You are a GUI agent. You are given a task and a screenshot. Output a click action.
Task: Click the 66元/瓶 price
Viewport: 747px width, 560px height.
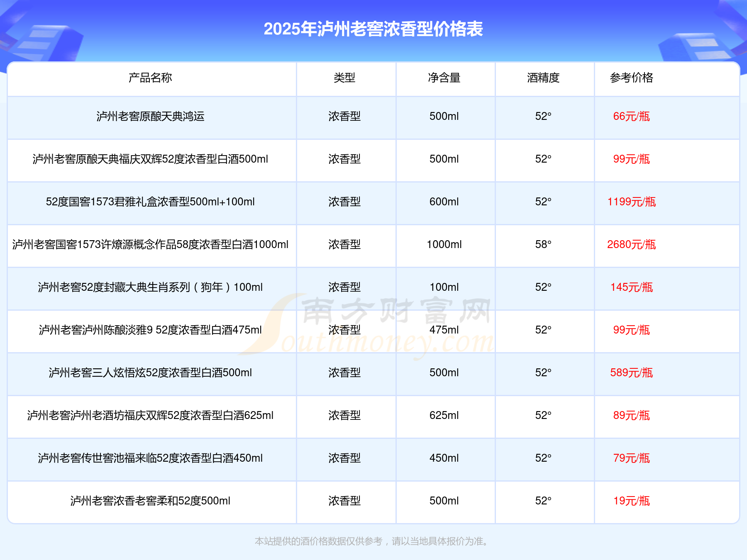[632, 116]
